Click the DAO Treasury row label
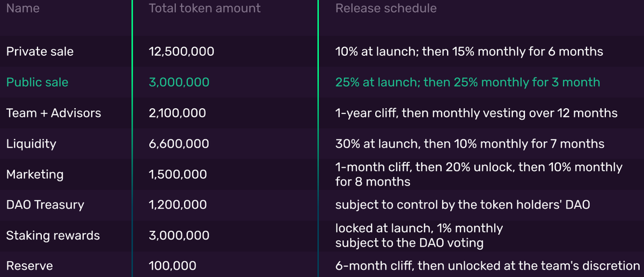This screenshot has height=277, width=644. click(45, 205)
